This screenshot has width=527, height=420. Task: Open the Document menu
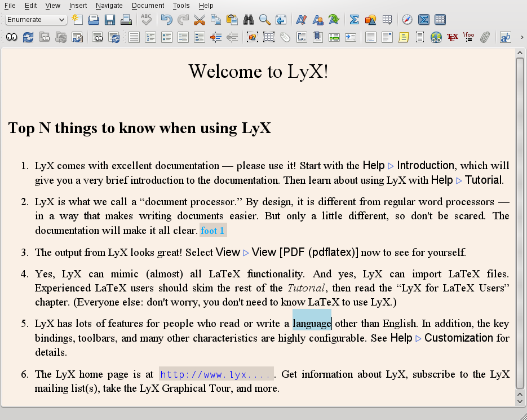coord(147,6)
